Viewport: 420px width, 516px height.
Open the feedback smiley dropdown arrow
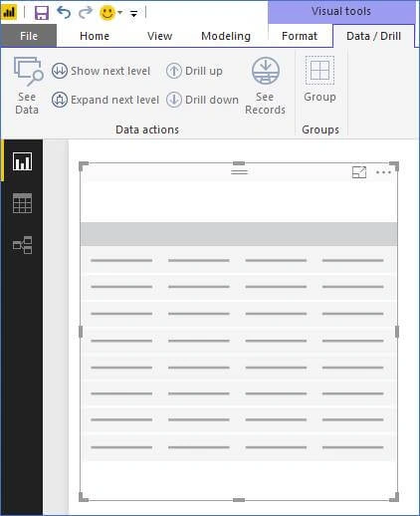pos(120,13)
